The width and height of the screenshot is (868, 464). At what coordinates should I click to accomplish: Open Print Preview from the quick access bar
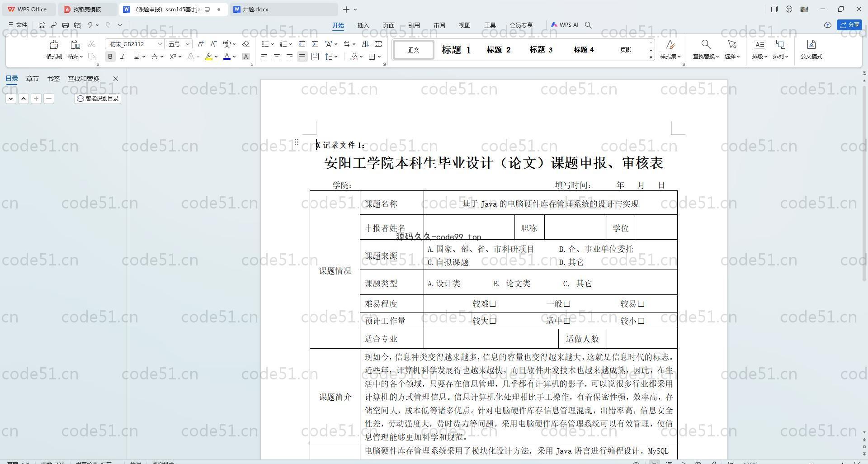pyautogui.click(x=77, y=25)
